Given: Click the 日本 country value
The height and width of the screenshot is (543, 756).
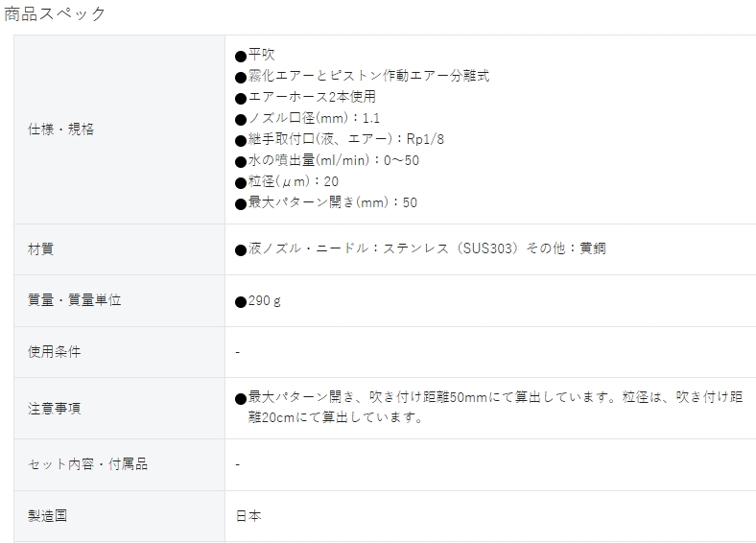Looking at the screenshot, I should 248,516.
